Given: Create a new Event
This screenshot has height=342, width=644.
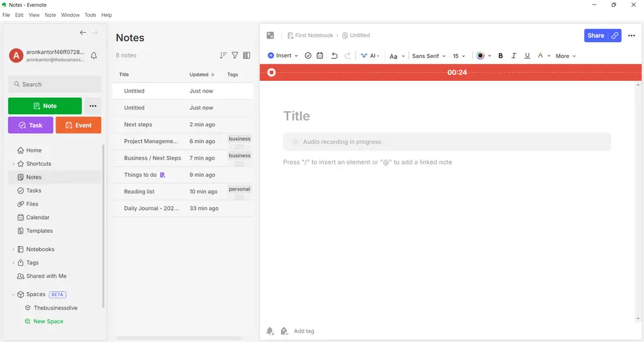Looking at the screenshot, I should click(x=78, y=125).
